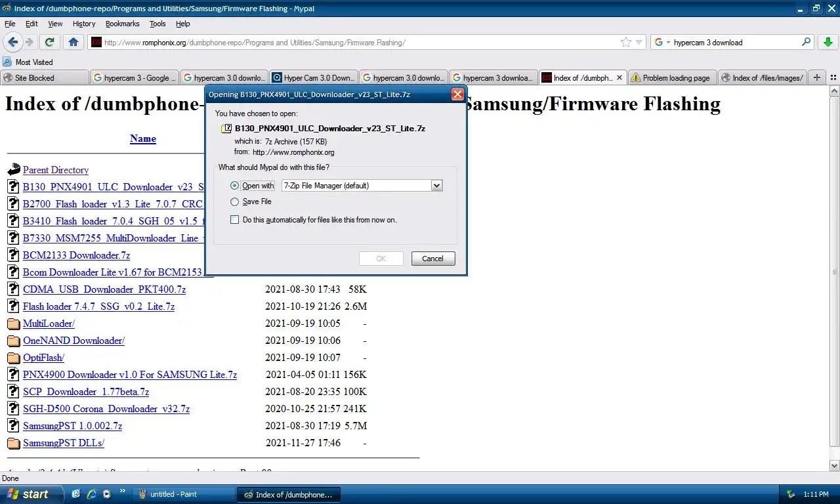Switch to untitled - Paint taskbar window
Screen dimensions: 840x504
click(185, 494)
